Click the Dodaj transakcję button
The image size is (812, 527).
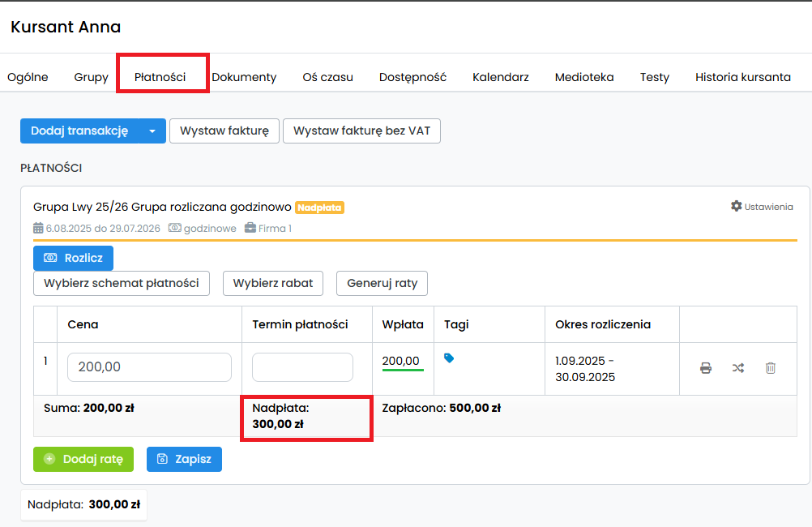click(79, 131)
